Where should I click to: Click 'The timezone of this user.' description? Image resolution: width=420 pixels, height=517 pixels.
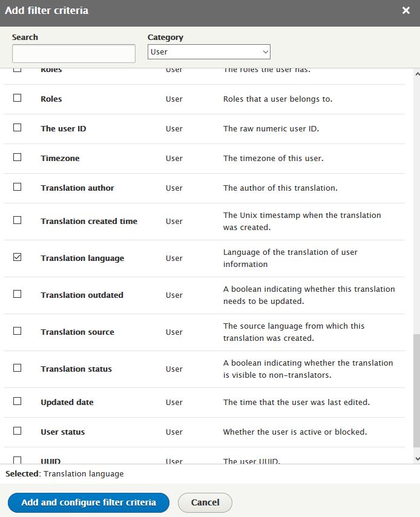tap(274, 158)
